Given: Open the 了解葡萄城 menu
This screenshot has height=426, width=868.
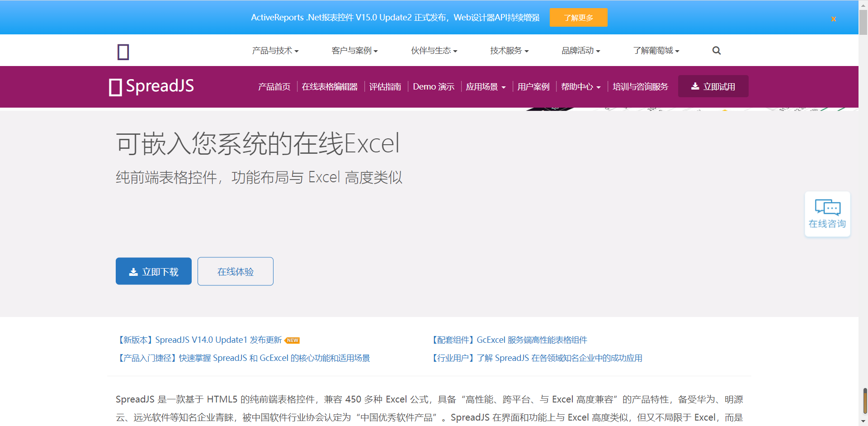Looking at the screenshot, I should (656, 50).
